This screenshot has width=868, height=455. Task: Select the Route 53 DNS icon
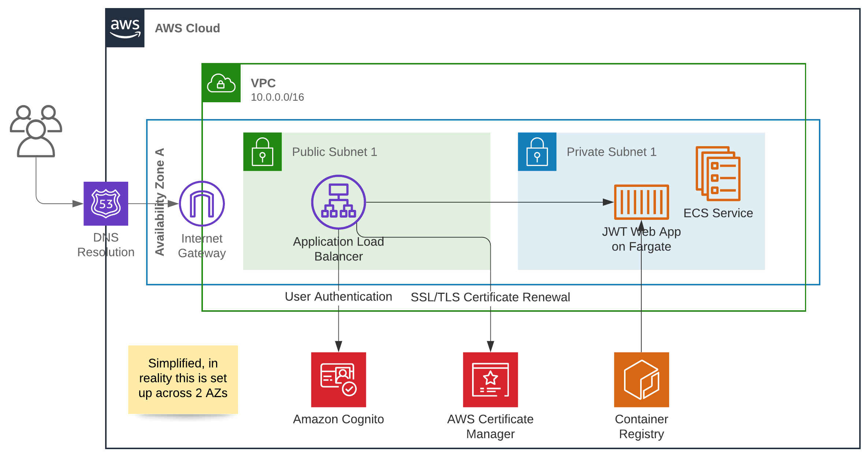[106, 204]
